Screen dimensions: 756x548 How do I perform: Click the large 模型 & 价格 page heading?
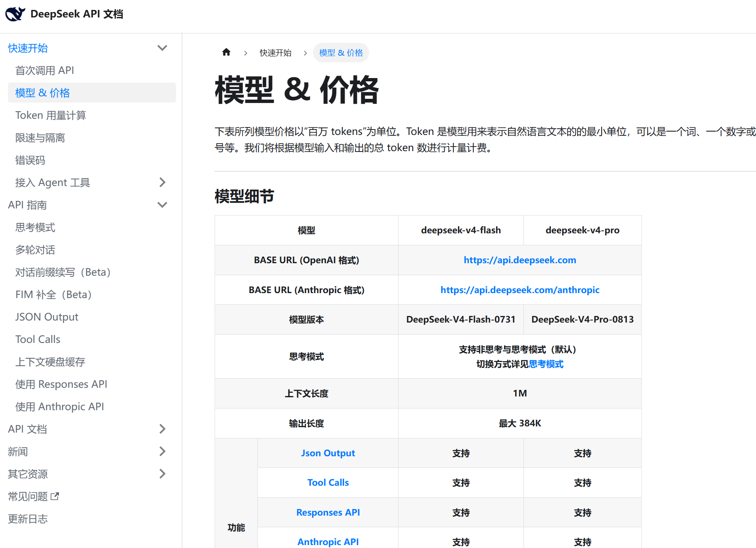click(x=296, y=90)
